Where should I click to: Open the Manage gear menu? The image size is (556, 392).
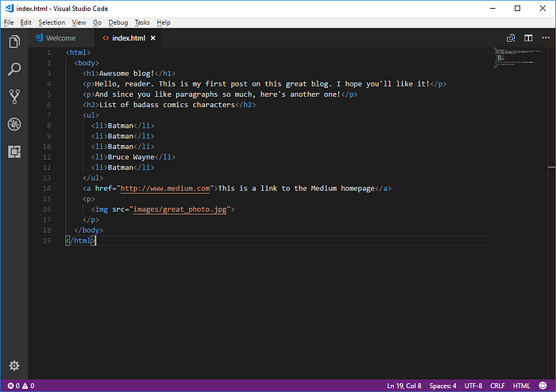[x=14, y=366]
